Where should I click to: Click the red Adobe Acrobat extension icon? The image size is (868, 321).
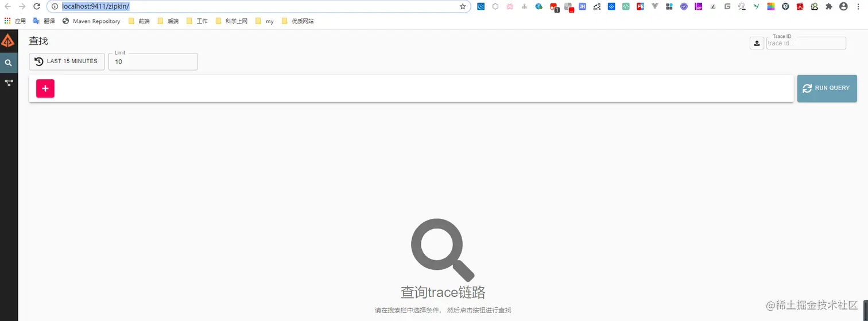point(800,6)
